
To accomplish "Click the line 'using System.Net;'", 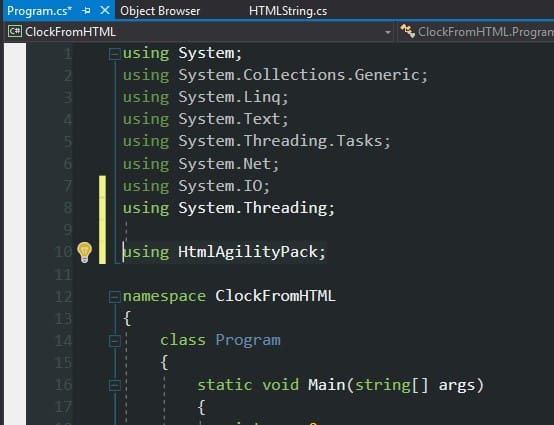I will click(x=201, y=164).
